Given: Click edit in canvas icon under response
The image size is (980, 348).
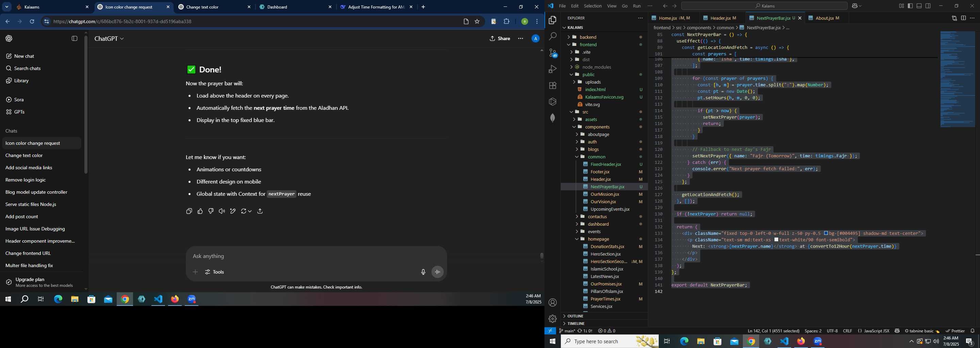Looking at the screenshot, I should click(233, 211).
